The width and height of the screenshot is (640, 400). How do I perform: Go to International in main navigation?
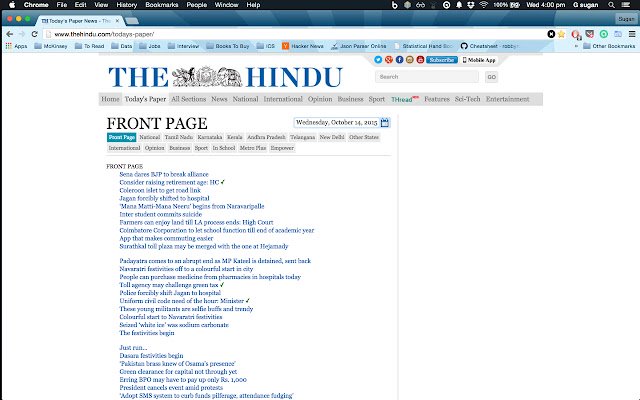click(283, 99)
